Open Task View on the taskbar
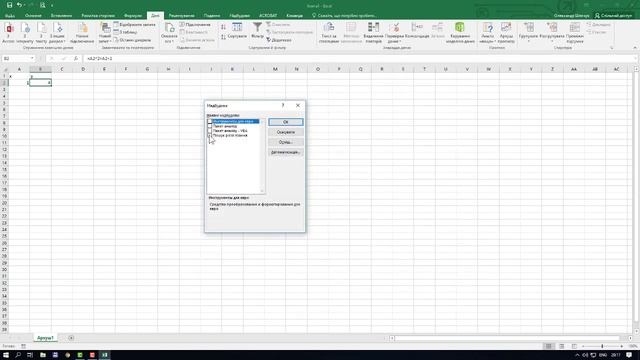This screenshot has height=360, width=640. [x=30, y=355]
